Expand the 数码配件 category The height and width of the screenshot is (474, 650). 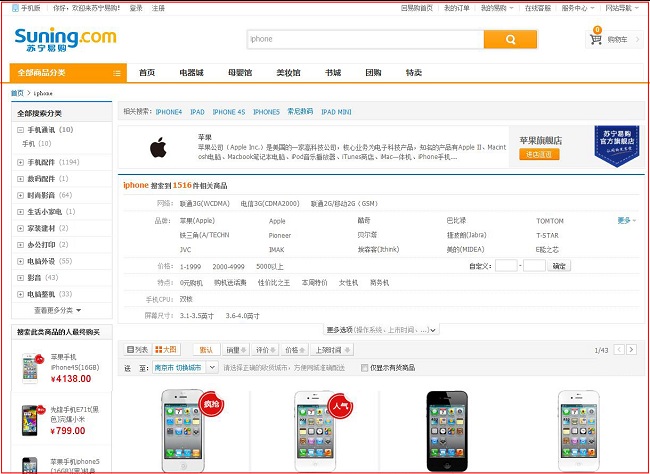[x=20, y=179]
